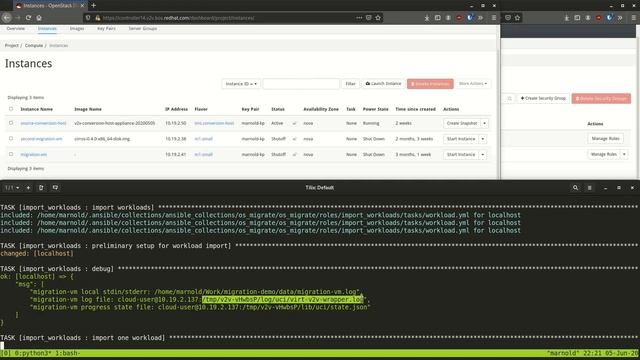
Task: Click Instances page vertical scrollbar
Action: [498, 102]
